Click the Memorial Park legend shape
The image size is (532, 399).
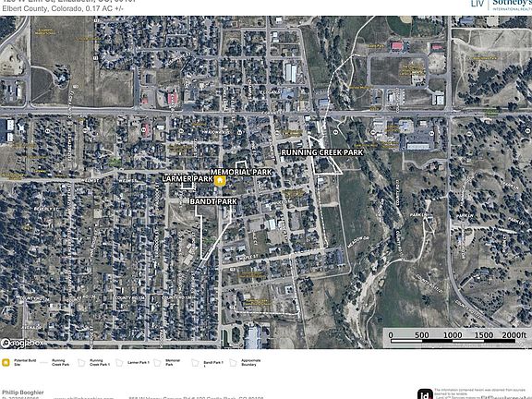pyautogui.click(x=157, y=363)
